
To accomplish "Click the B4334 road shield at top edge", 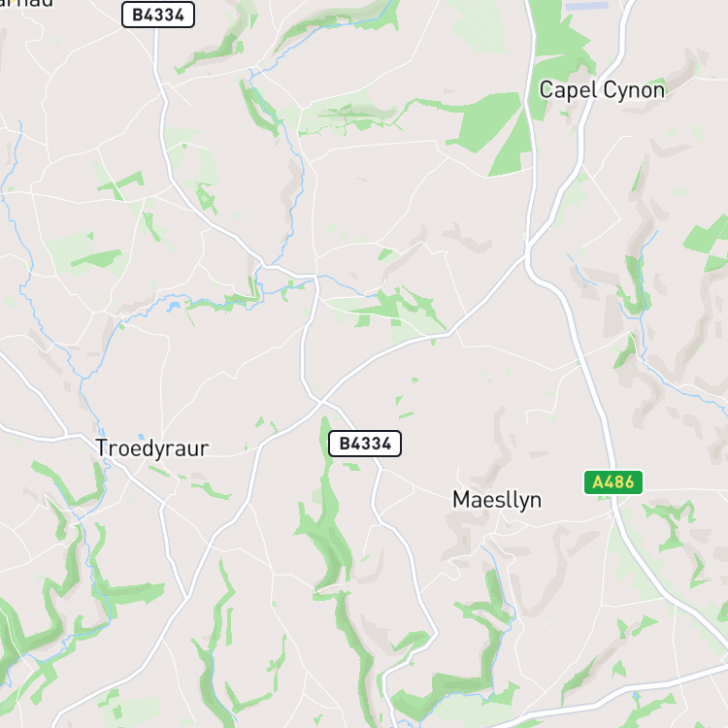I will coord(158,15).
